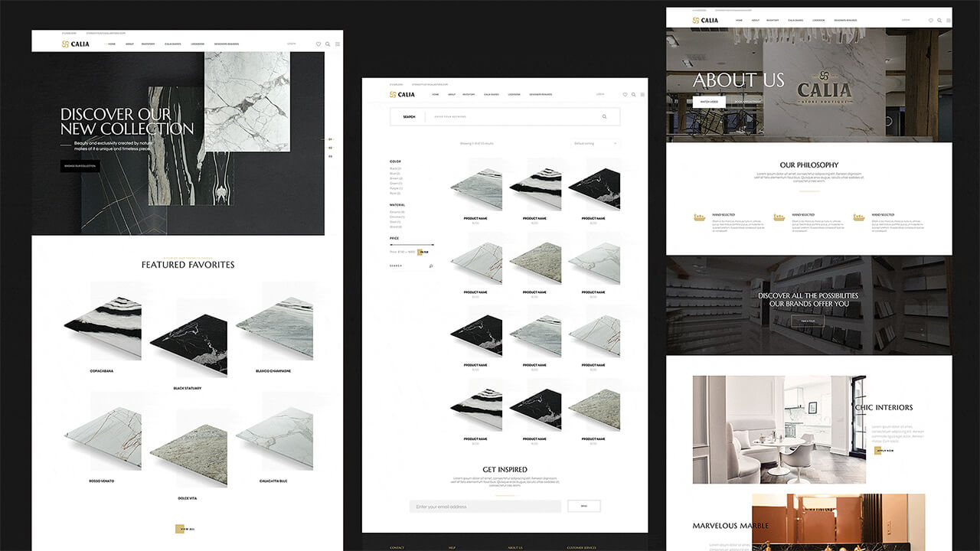Click the Filter button next to the price range

click(423, 252)
